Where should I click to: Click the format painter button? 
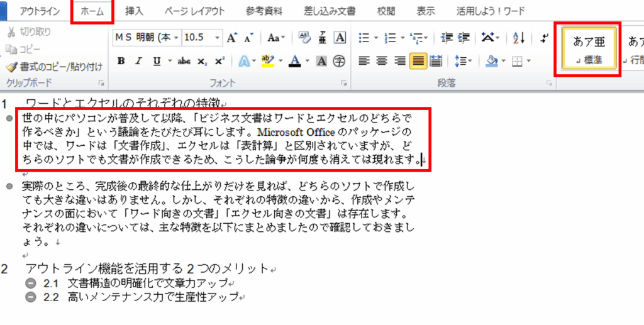tap(53, 67)
